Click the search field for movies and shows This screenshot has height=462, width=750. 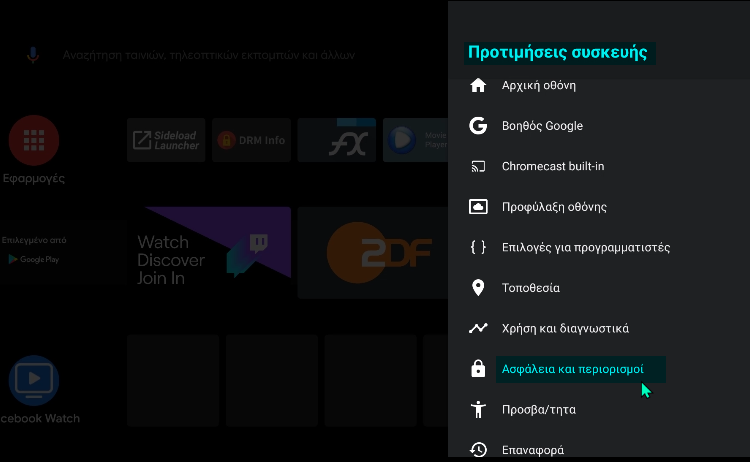coord(209,55)
